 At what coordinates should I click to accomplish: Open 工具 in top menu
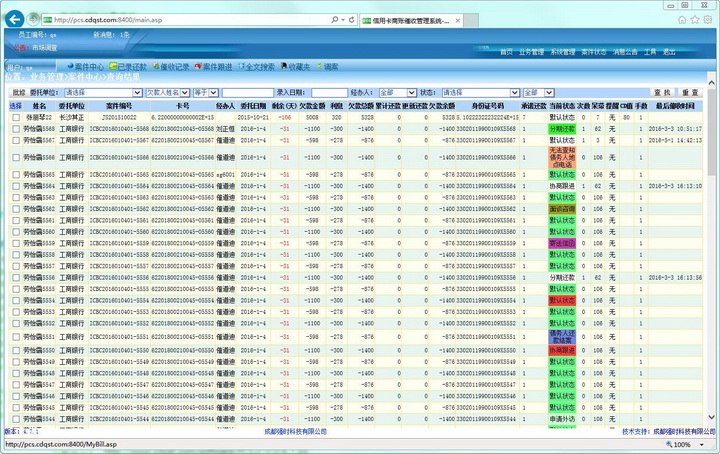click(x=650, y=52)
